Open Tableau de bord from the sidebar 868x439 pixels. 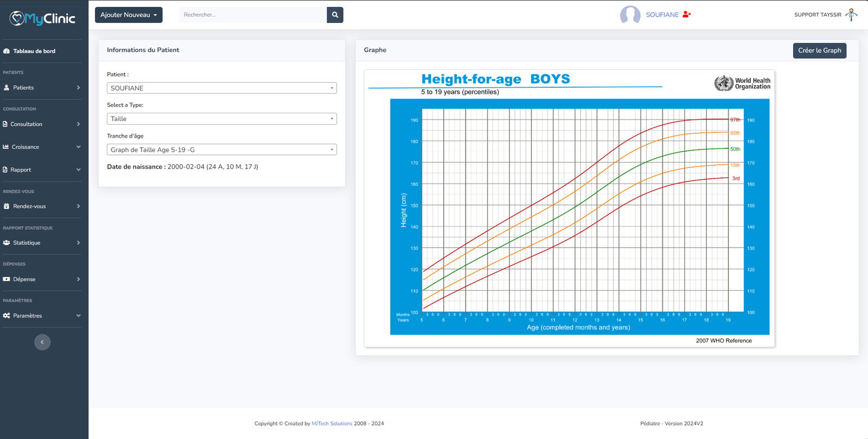point(34,51)
